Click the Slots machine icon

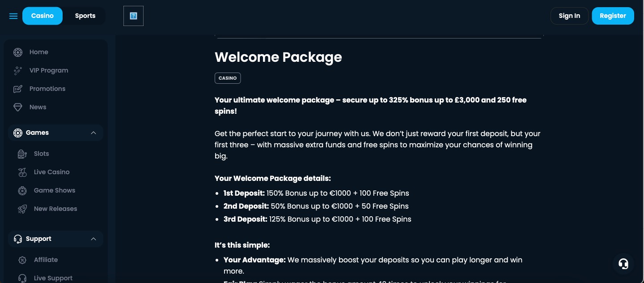[22, 154]
